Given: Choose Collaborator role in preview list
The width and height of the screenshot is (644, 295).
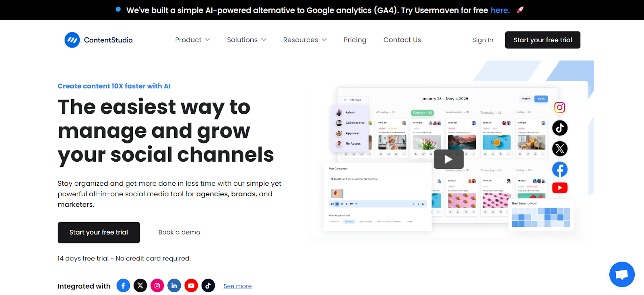Looking at the screenshot, I should 349,123.
